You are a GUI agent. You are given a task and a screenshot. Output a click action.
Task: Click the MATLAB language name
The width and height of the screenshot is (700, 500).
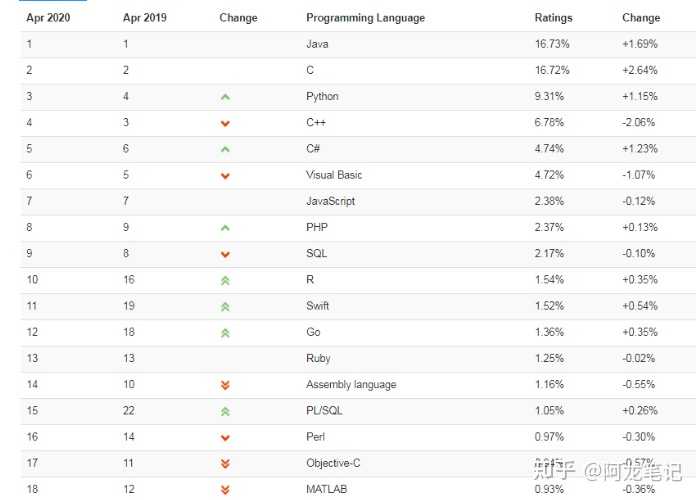(326, 489)
